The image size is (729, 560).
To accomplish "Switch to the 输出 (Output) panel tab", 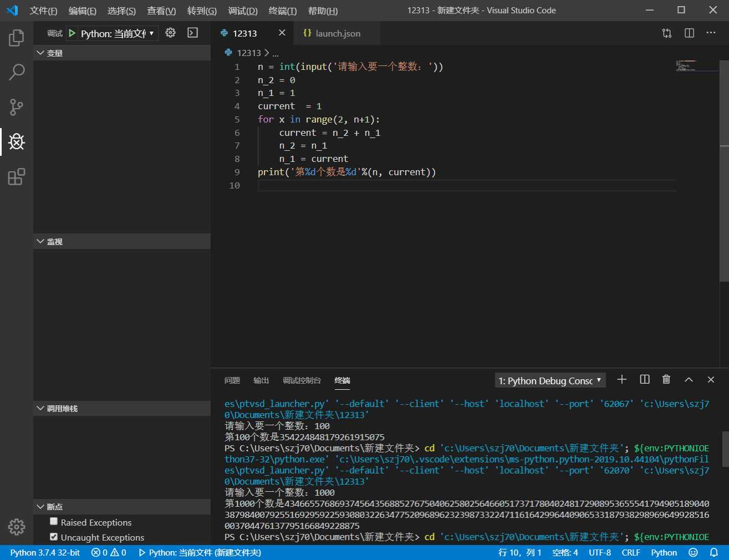I will click(x=261, y=380).
